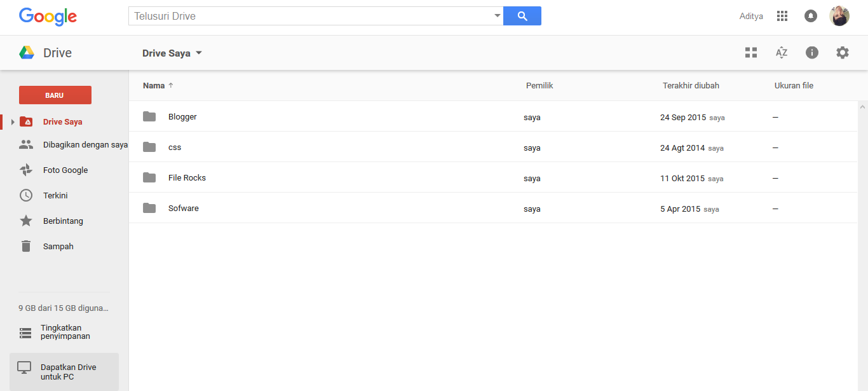Open the Berbintang section
The height and width of the screenshot is (391, 868).
pos(62,221)
